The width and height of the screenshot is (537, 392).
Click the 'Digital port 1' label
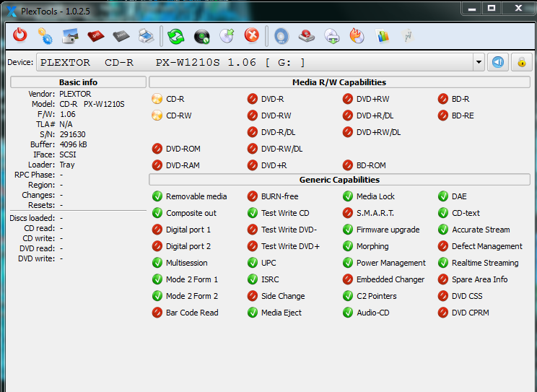coord(188,230)
